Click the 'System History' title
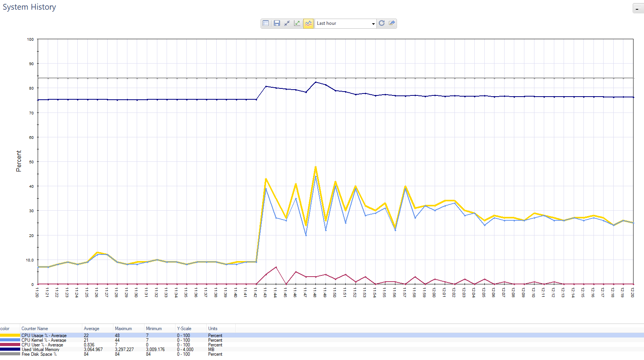The height and width of the screenshot is (360, 644). [x=30, y=7]
